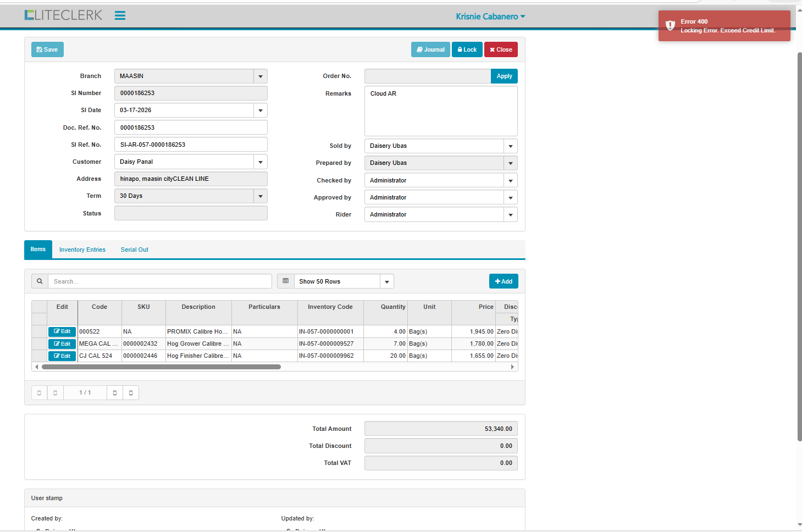Open the Show 50 Rows dropdown
Viewport: 802px width, 532px height.
[x=387, y=281]
